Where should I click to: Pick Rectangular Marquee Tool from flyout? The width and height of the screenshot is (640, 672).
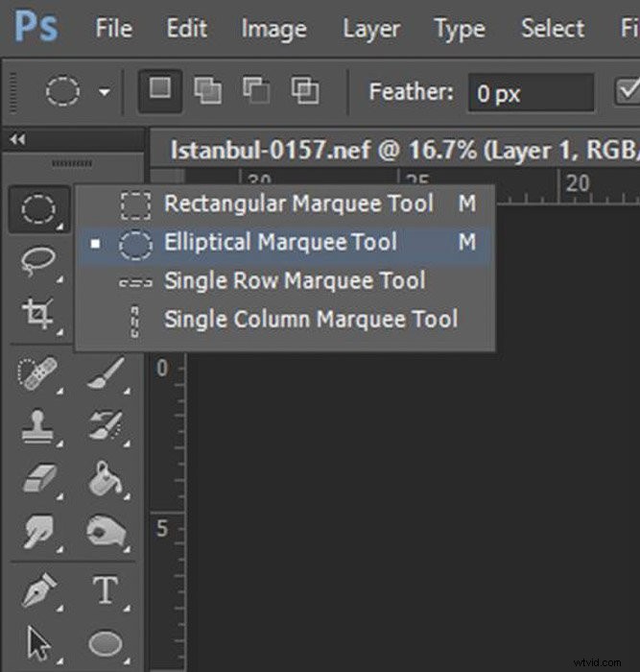click(285, 204)
